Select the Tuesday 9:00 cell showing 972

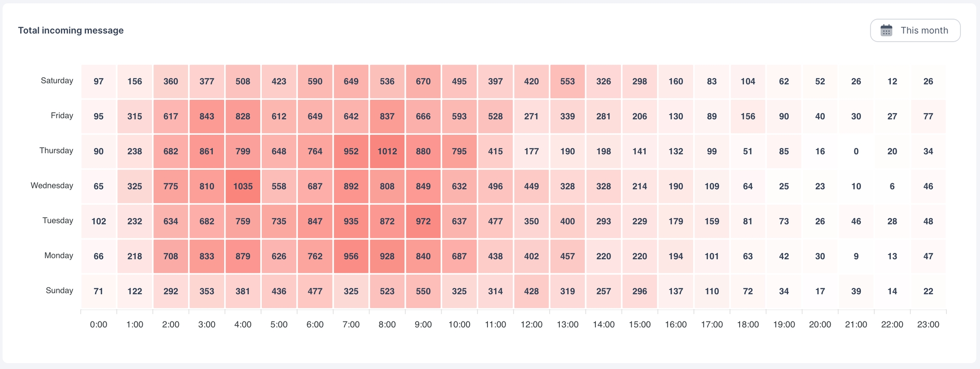coord(423,221)
